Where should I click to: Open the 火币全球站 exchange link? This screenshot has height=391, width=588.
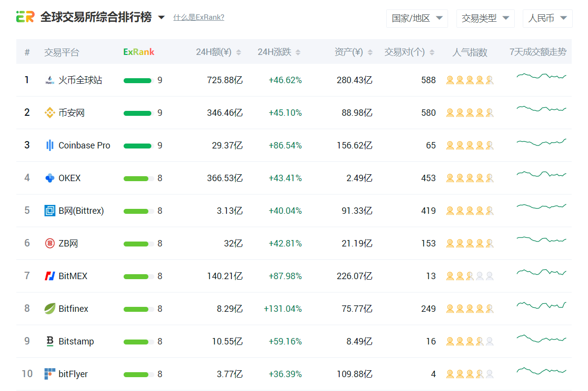click(80, 80)
